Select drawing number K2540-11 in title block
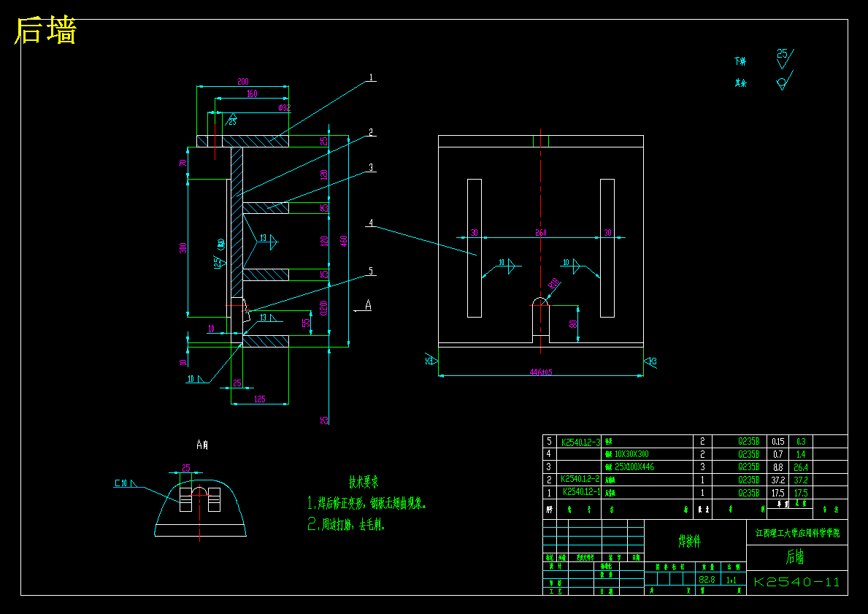This screenshot has height=614, width=868. coord(797,582)
